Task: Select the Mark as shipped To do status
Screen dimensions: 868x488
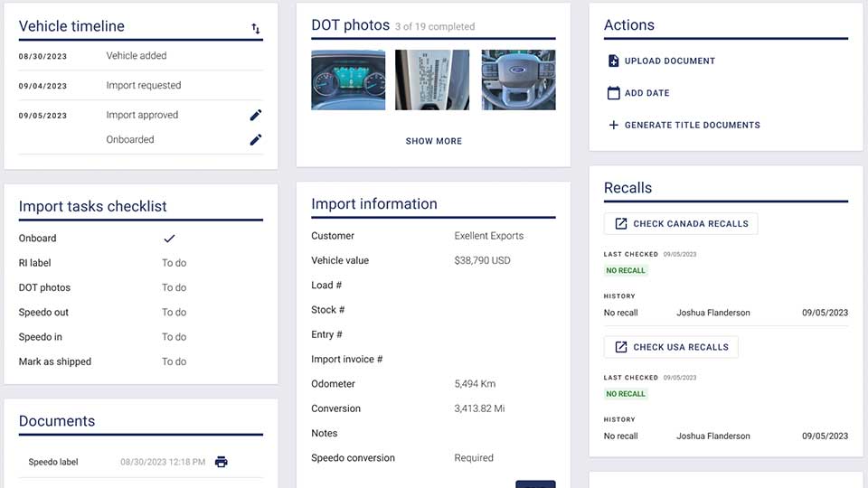Action: click(x=174, y=361)
